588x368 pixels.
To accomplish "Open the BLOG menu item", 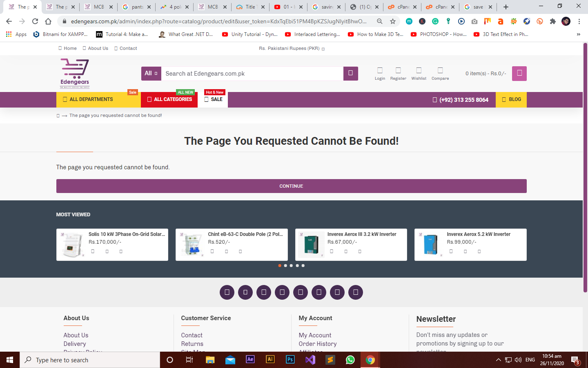I will [511, 99].
